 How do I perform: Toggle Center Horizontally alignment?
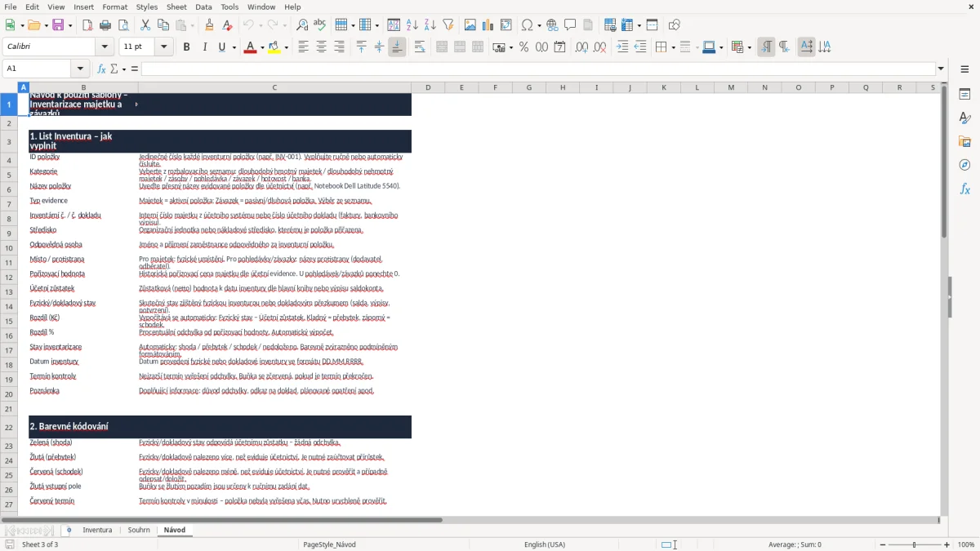point(321,47)
